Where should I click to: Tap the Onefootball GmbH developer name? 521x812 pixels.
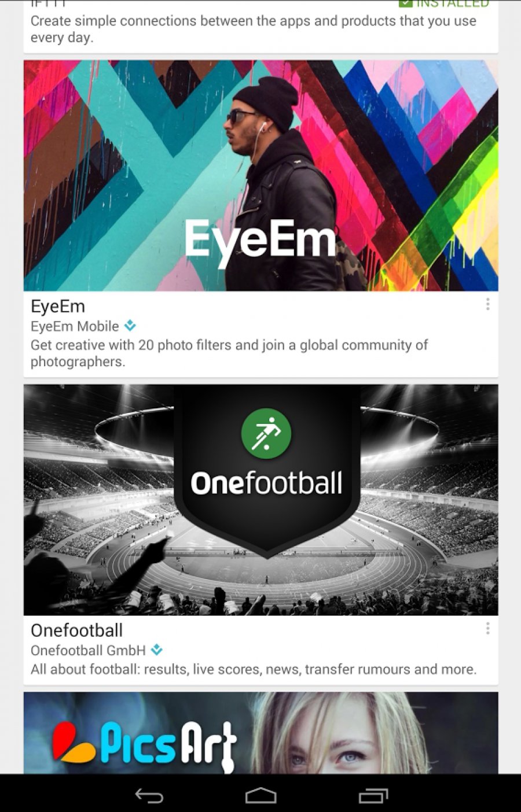point(88,651)
